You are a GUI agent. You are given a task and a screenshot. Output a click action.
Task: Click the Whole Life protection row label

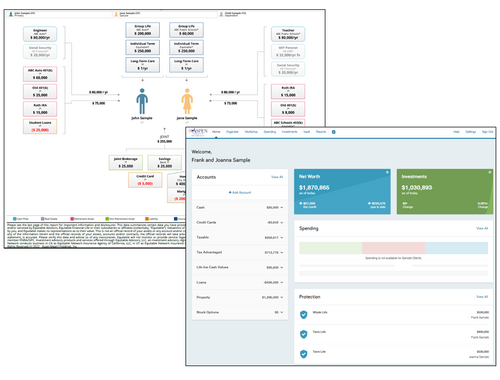tap(320, 312)
